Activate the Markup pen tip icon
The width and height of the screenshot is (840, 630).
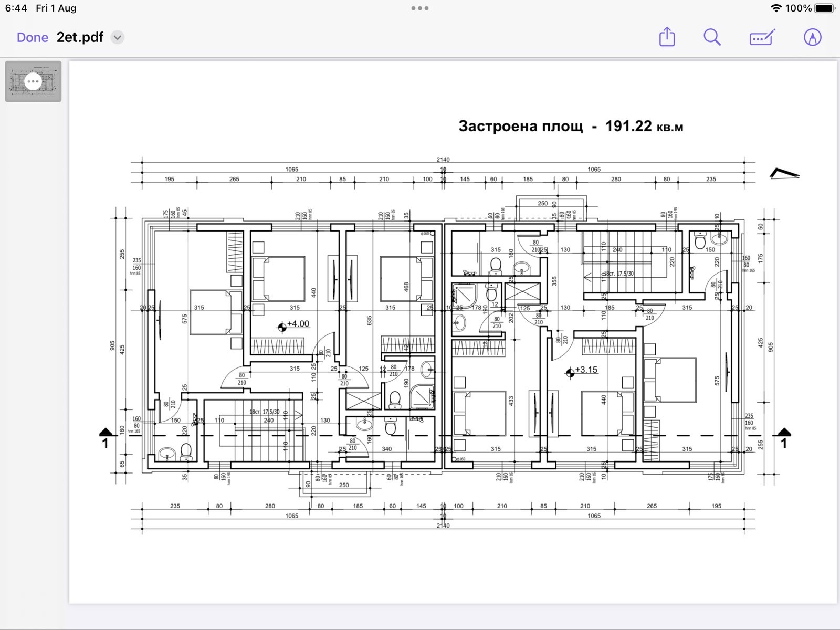tap(812, 37)
